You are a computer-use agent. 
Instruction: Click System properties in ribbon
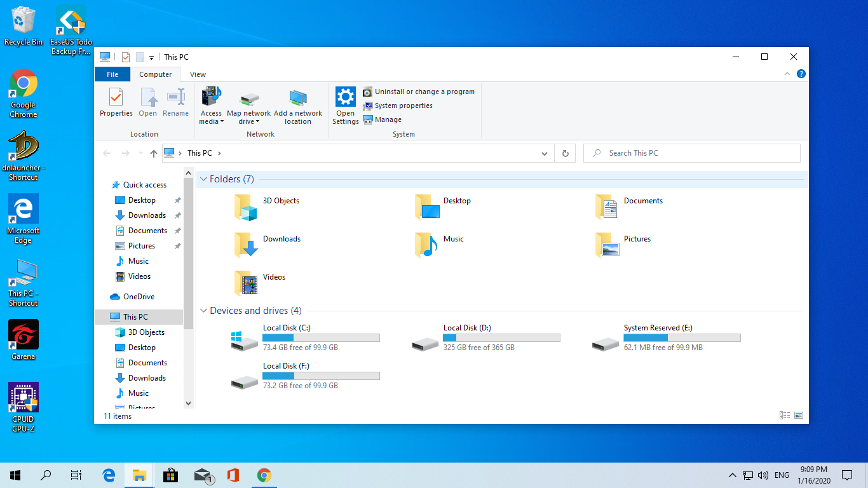coord(403,106)
